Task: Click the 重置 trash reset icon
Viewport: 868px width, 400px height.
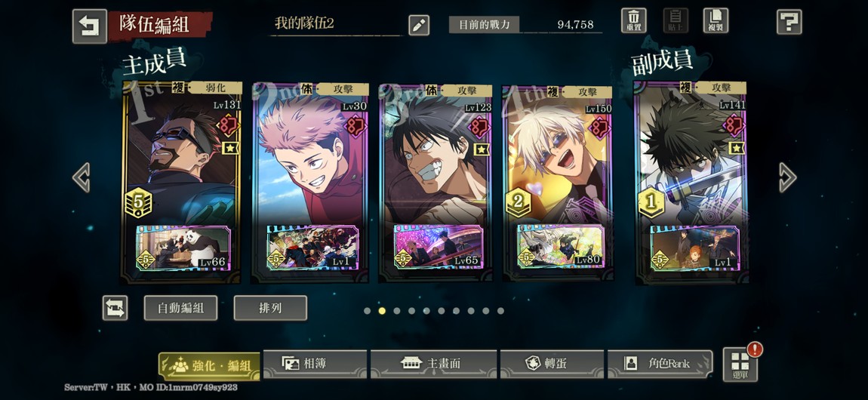Action: point(633,21)
